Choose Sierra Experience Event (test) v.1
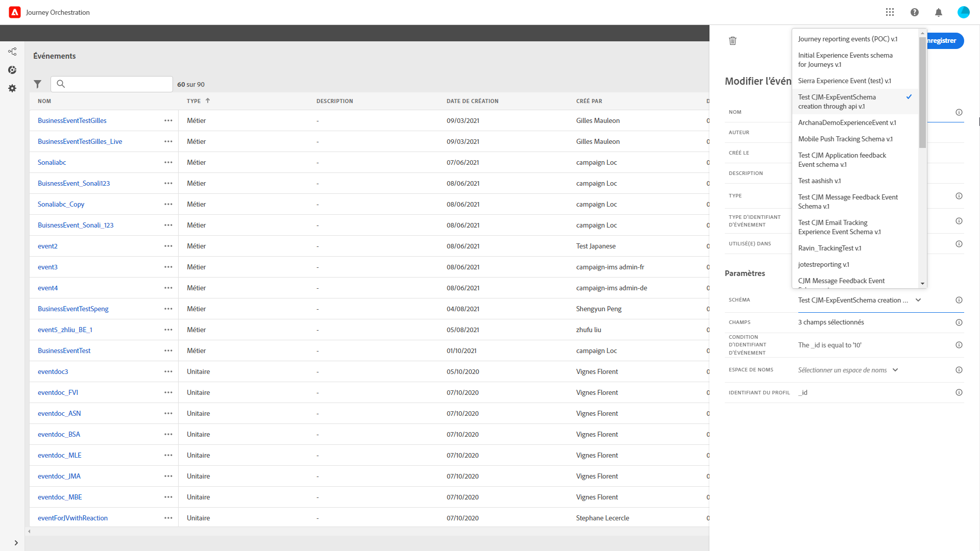Viewport: 980px width, 551px height. pyautogui.click(x=844, y=81)
